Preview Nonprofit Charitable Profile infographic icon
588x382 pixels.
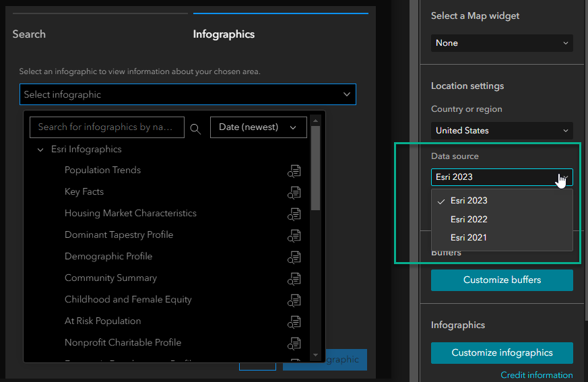tap(294, 344)
